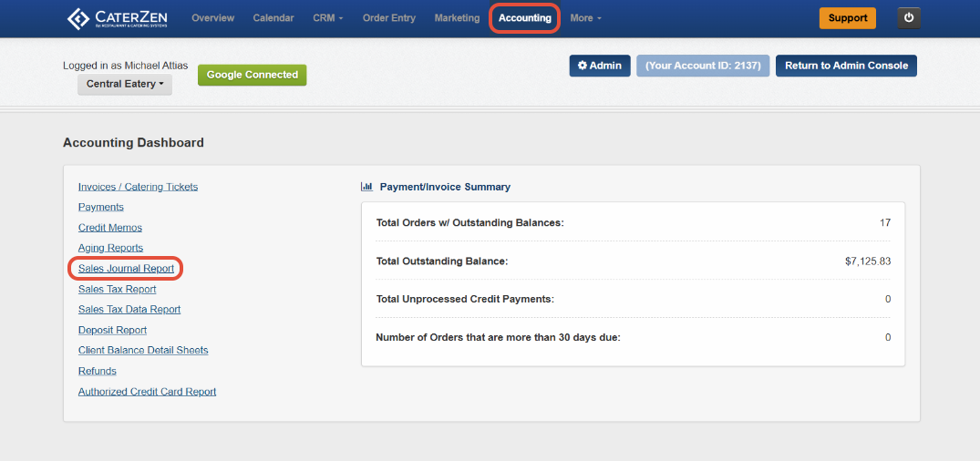
Task: Open Invoices / Catering Tickets link
Action: pyautogui.click(x=139, y=187)
